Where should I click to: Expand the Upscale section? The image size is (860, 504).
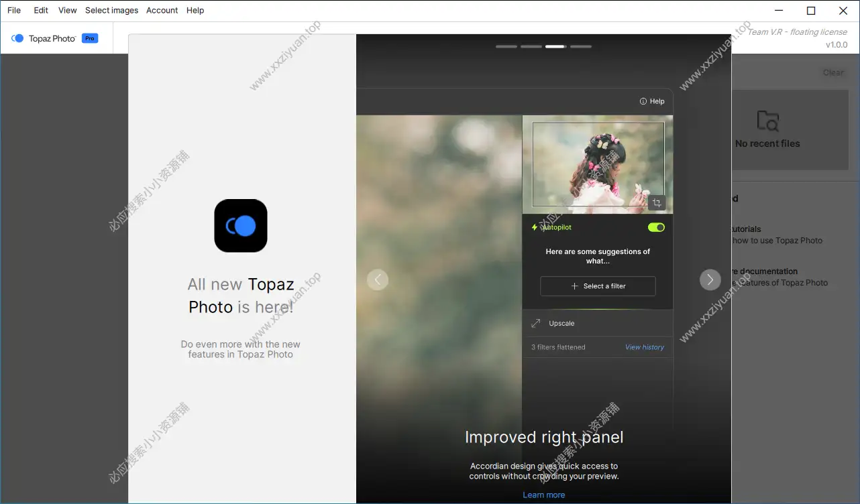tap(597, 322)
